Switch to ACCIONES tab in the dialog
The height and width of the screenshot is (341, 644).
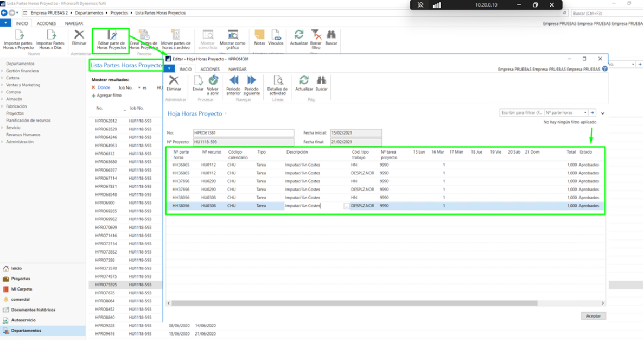(x=210, y=69)
